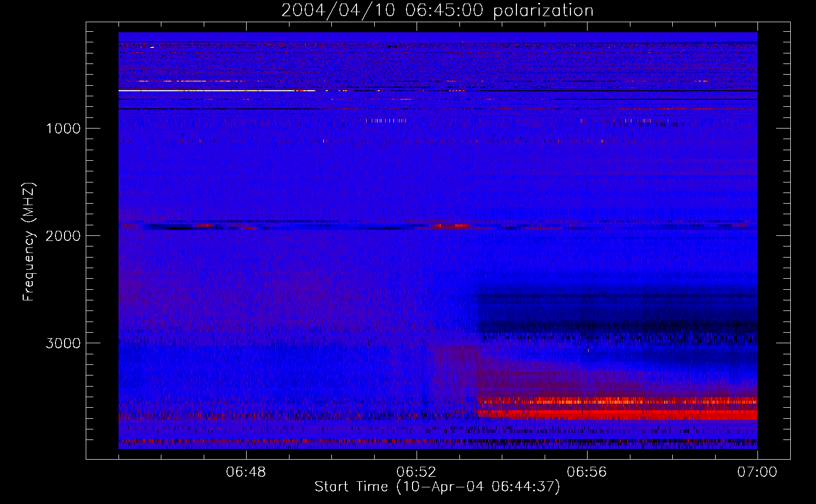Click the 06:56 time tick label
This screenshot has width=816, height=504.
(587, 472)
